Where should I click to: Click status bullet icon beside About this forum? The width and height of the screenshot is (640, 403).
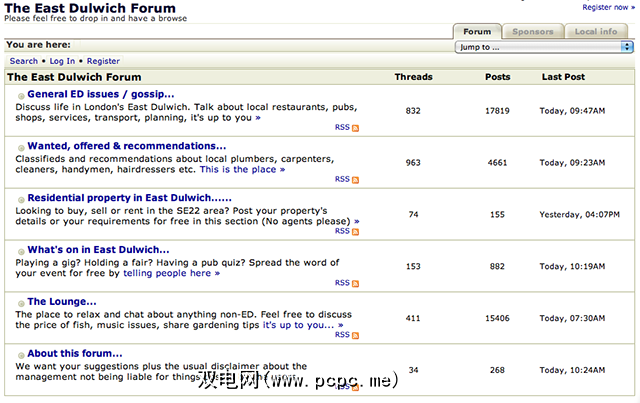tap(21, 354)
